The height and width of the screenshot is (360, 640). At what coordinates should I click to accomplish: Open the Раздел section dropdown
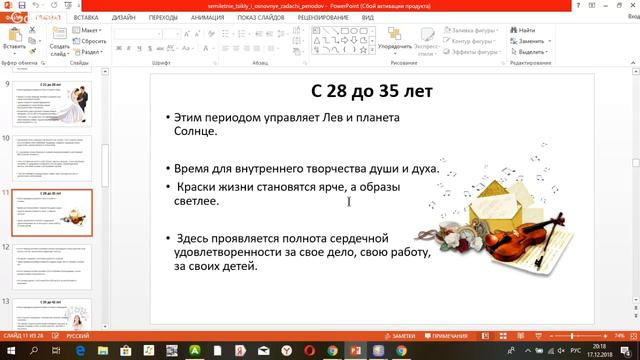click(x=88, y=52)
